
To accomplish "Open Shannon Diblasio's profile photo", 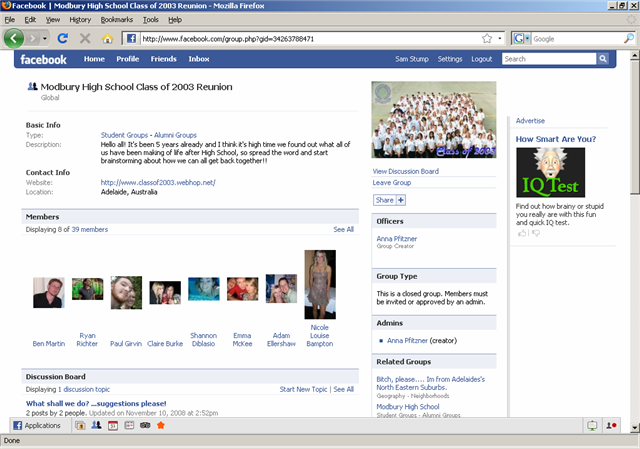I will (204, 289).
